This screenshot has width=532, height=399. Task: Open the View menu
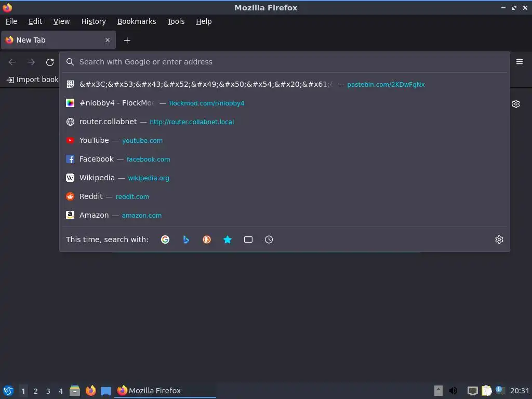point(61,21)
